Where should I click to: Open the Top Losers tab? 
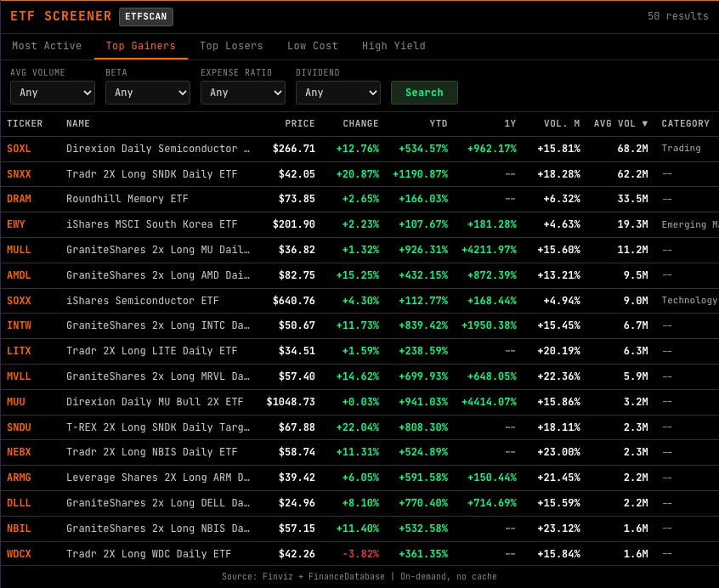click(231, 46)
